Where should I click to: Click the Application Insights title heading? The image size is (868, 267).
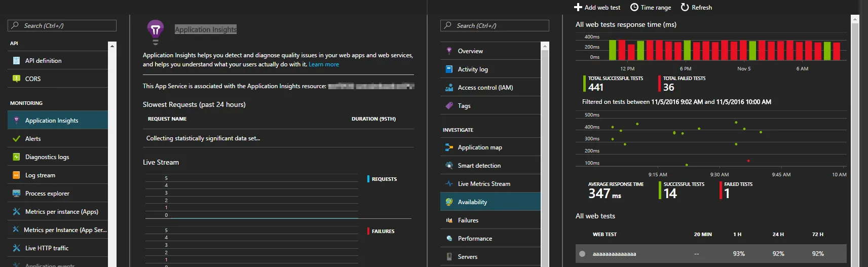(x=206, y=29)
